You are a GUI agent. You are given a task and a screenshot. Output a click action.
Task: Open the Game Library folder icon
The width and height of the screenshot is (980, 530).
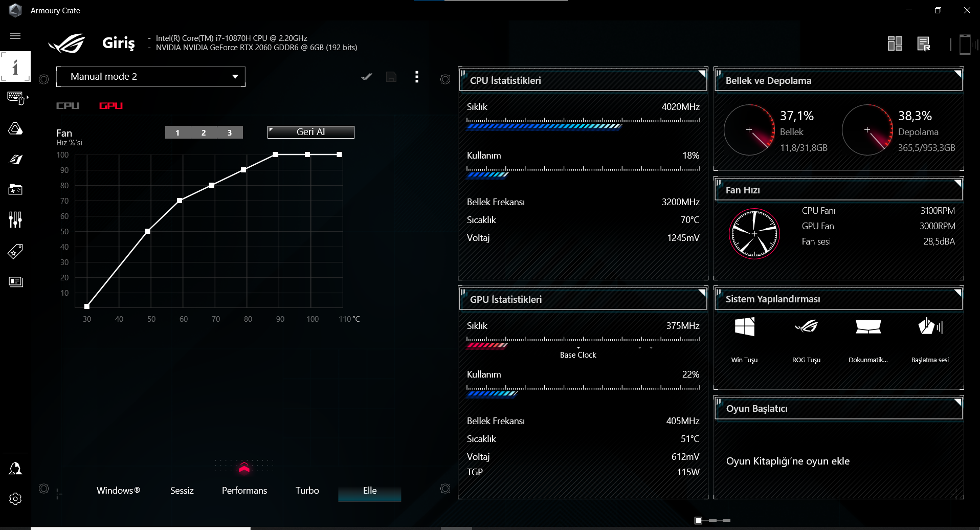pos(15,189)
